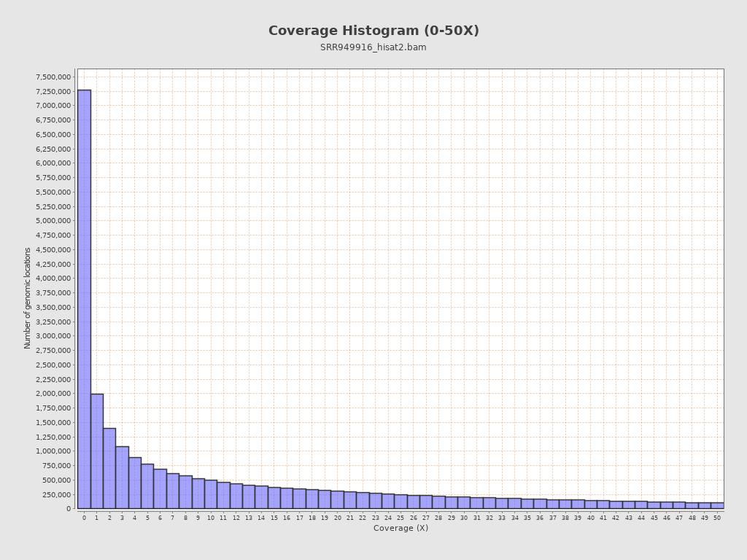The image size is (747, 560).
Task: Click the x-axis tick label 50
Action: click(x=717, y=518)
